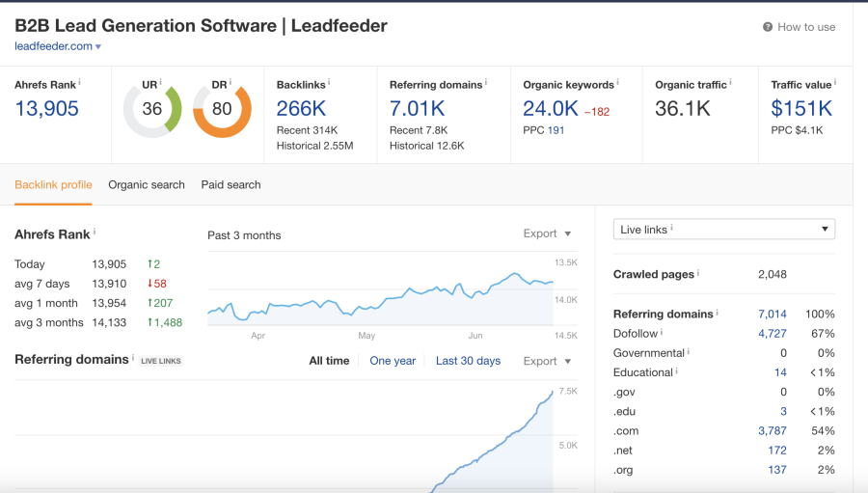Viewport: 868px width, 493px height.
Task: Click the 'Crawled pages' value 2,048
Action: tap(773, 274)
